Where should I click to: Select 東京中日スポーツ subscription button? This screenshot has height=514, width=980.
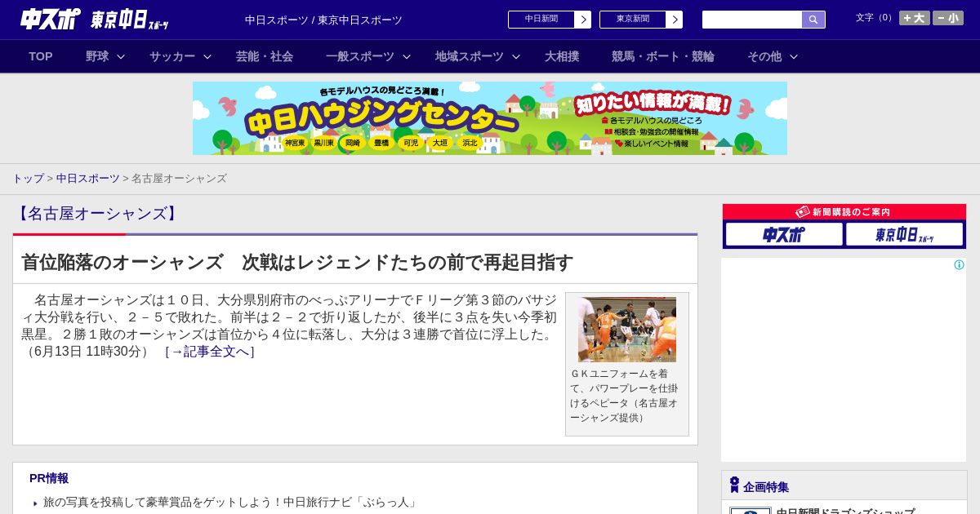point(905,234)
